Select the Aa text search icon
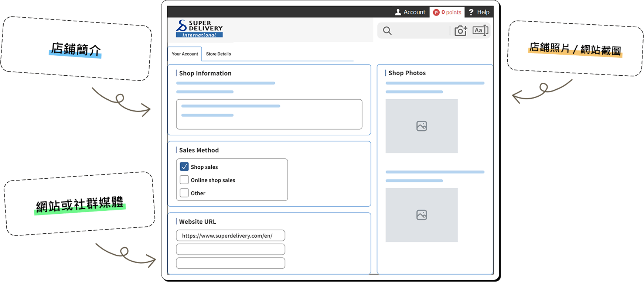 pos(480,30)
